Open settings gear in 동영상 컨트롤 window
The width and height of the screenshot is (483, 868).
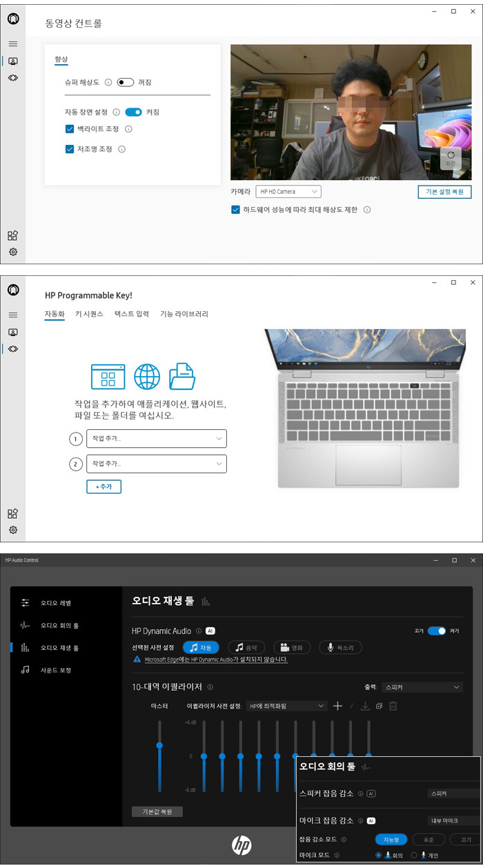click(x=12, y=252)
